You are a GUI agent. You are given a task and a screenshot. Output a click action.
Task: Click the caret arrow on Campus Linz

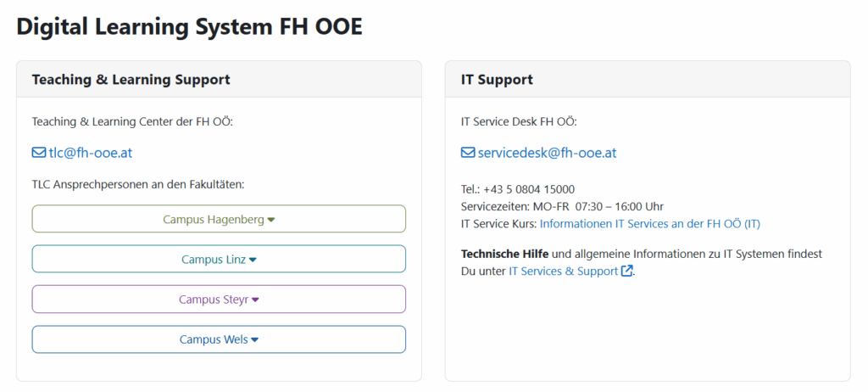253,260
